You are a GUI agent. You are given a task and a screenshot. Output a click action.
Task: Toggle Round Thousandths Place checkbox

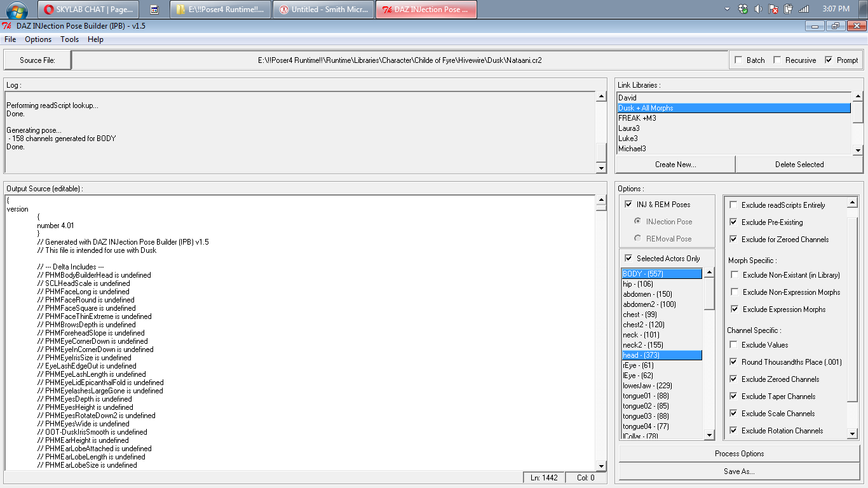click(x=733, y=362)
